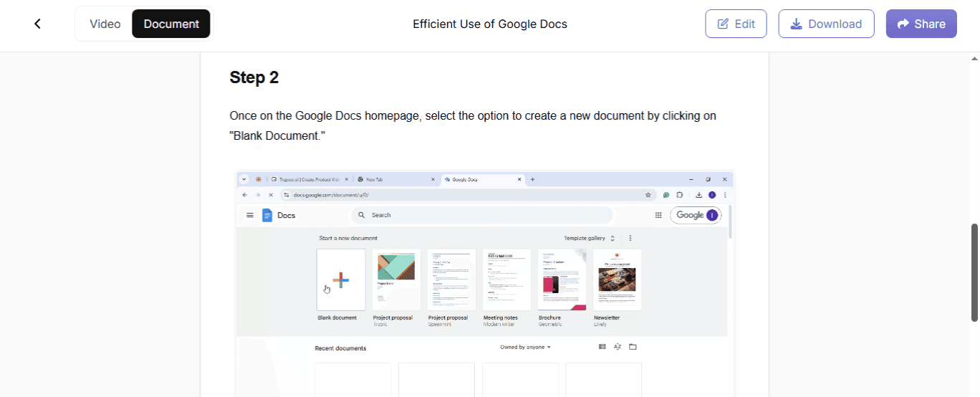This screenshot has width=980, height=397.
Task: Select the Document tab
Action: coord(171,24)
